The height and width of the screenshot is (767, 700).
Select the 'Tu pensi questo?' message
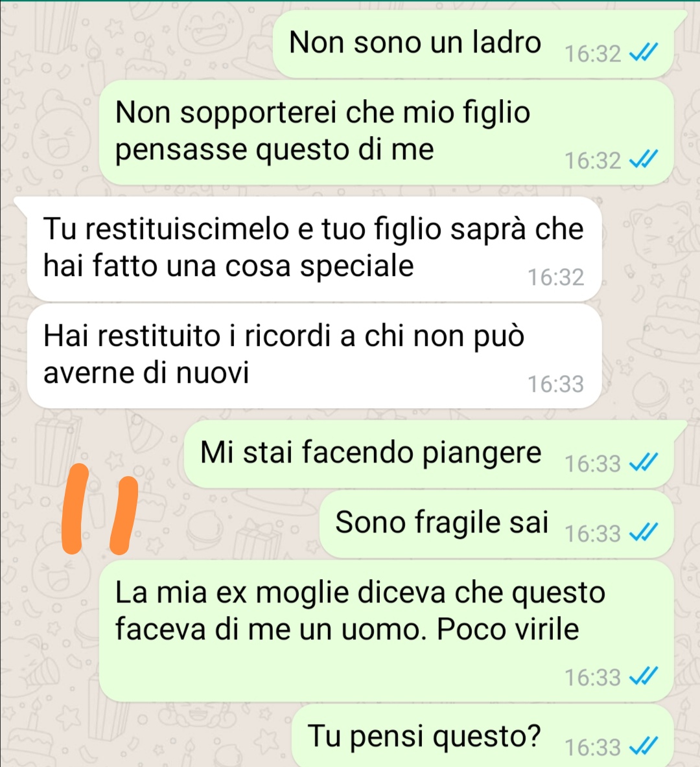[483, 736]
